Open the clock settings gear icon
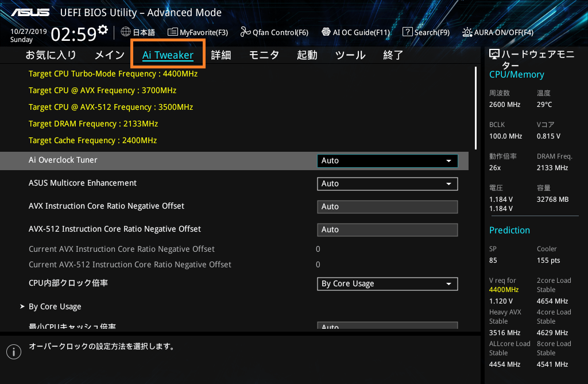 tap(103, 30)
